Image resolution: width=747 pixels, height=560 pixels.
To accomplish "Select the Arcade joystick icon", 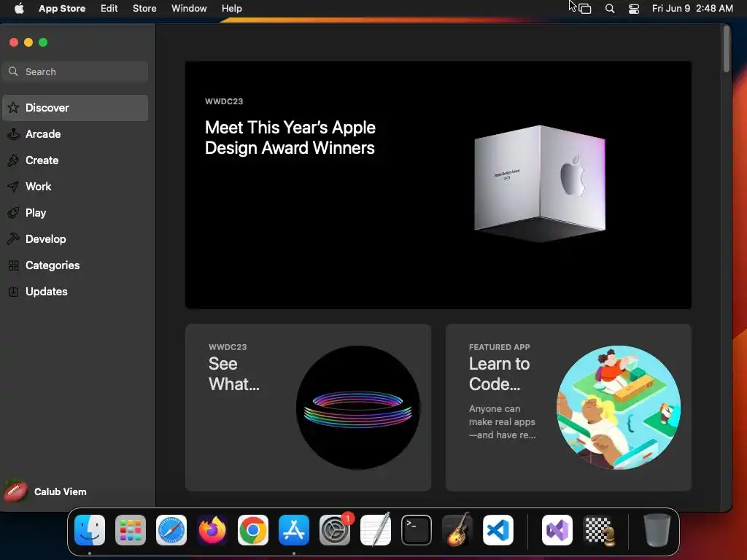I will coord(13,134).
